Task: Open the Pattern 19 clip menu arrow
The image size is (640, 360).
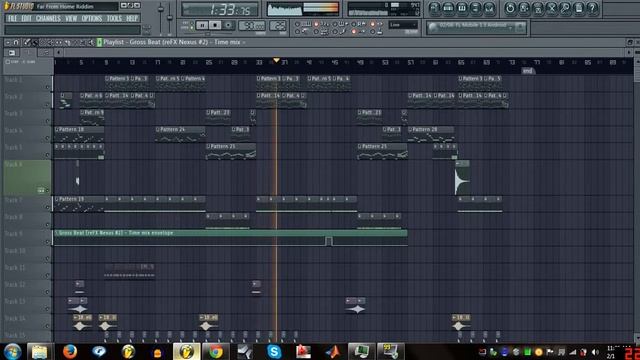Action: [x=57, y=199]
